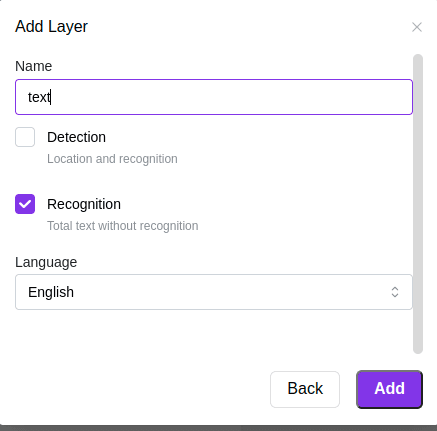Uncheck the Recognition checkbox
The image size is (437, 431).
(25, 204)
